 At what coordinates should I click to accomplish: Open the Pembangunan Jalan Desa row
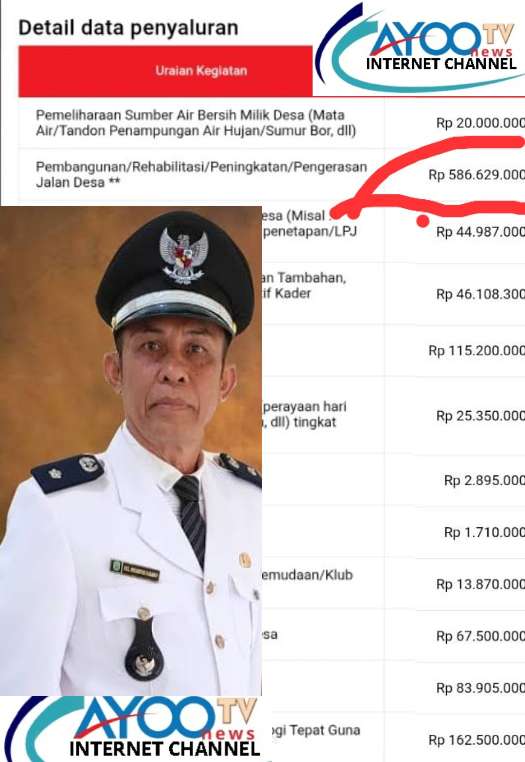point(201,174)
